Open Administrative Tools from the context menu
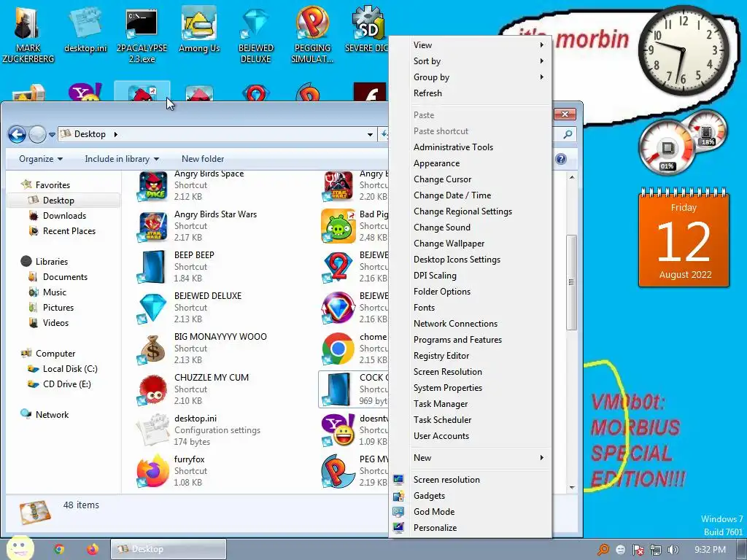The image size is (747, 560). point(471,147)
